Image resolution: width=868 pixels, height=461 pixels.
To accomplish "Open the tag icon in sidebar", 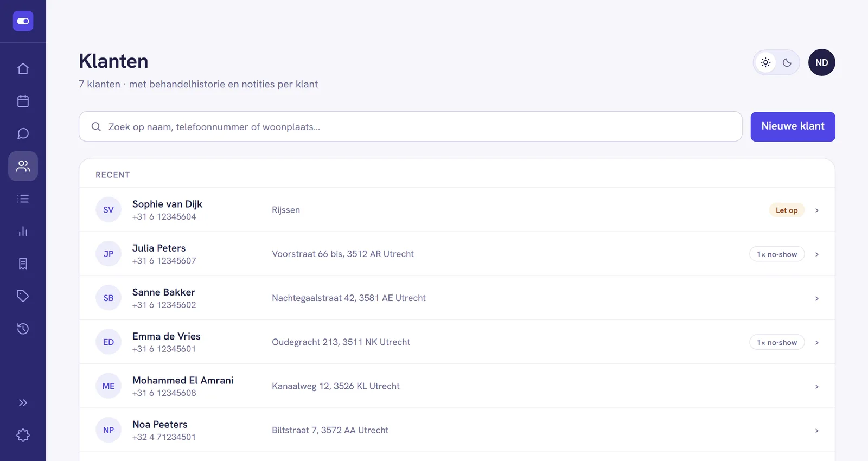I will 23,296.
